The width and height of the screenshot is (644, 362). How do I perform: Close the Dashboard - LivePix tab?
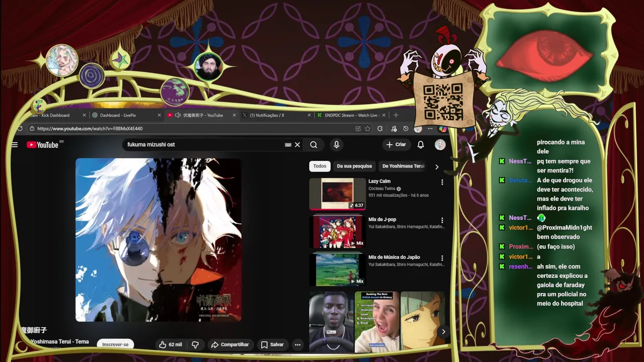159,115
